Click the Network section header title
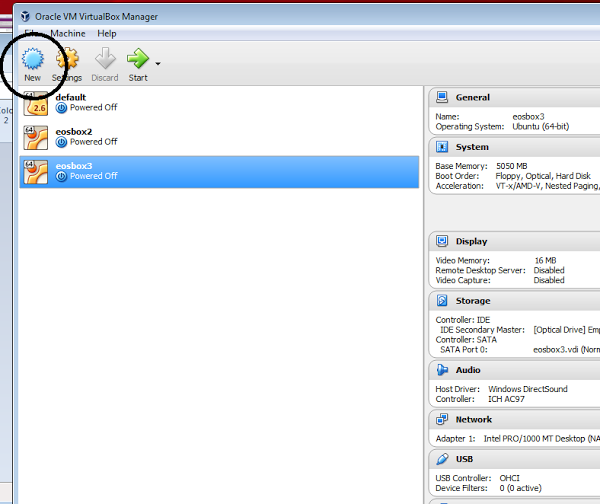Screen dimensions: 600x504 click(474, 419)
